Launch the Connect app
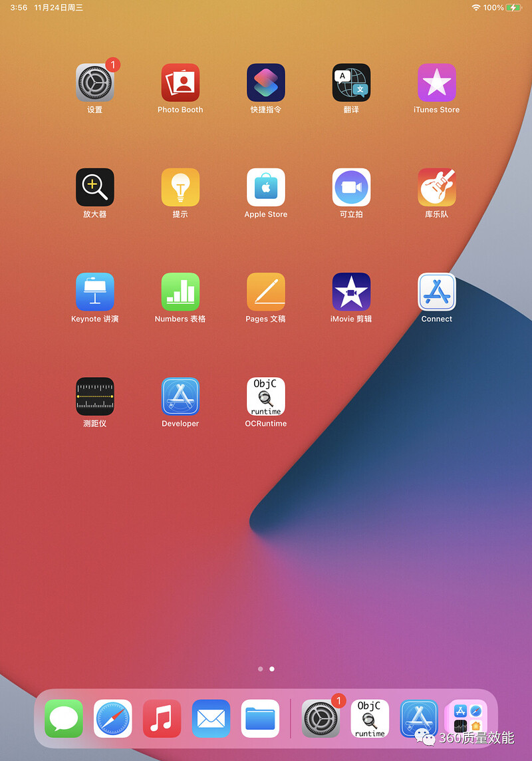This screenshot has width=532, height=761. point(436,291)
